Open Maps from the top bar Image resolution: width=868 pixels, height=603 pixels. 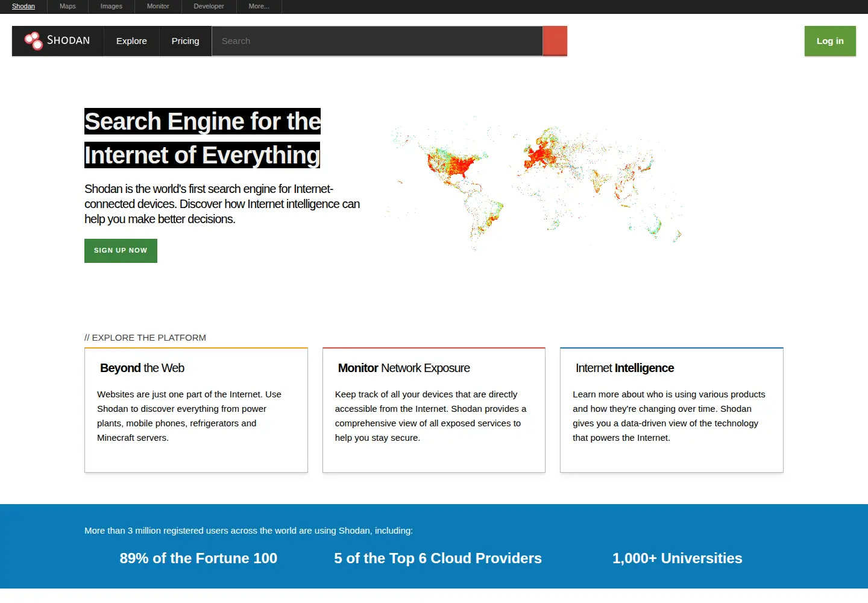pyautogui.click(x=68, y=6)
